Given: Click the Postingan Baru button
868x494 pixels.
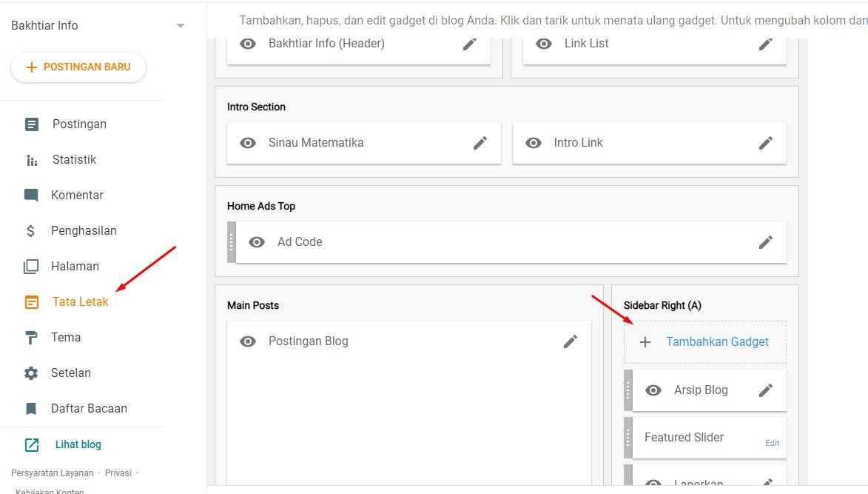Looking at the screenshot, I should (78, 67).
